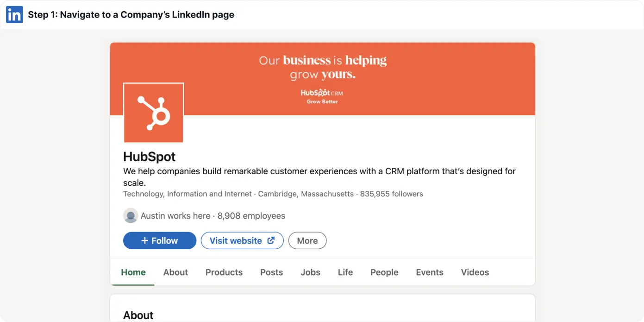
Task: Click the HubSpot company name heading
Action: tap(150, 157)
